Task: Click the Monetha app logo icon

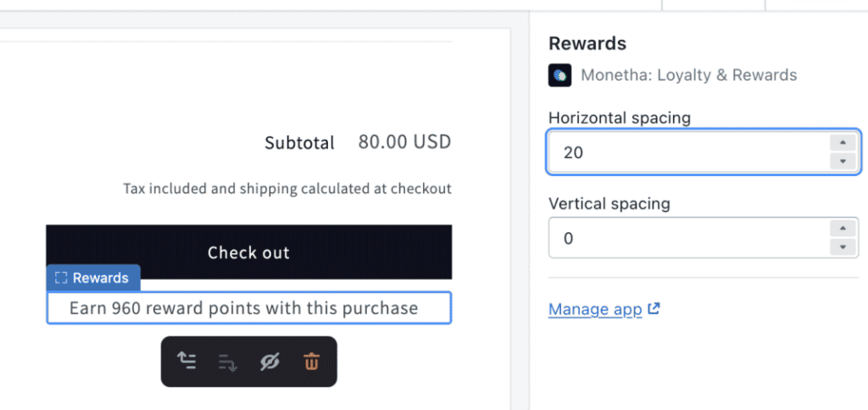Action: (x=559, y=75)
